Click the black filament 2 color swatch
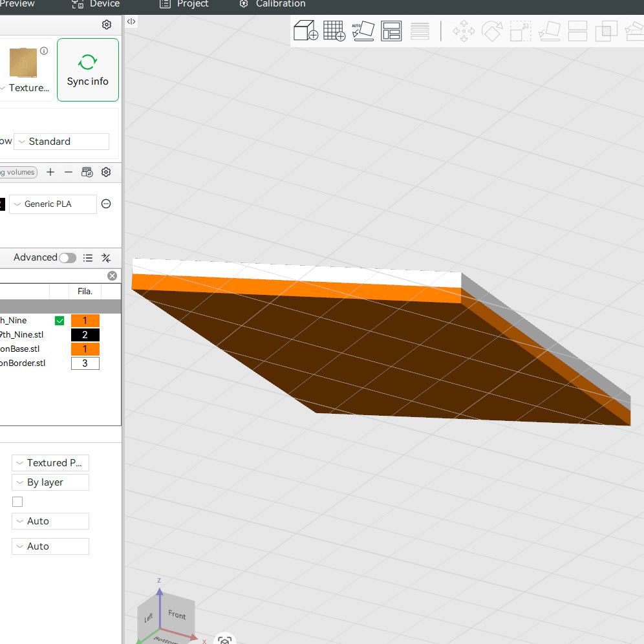Screen dimensions: 644x644 coord(85,335)
